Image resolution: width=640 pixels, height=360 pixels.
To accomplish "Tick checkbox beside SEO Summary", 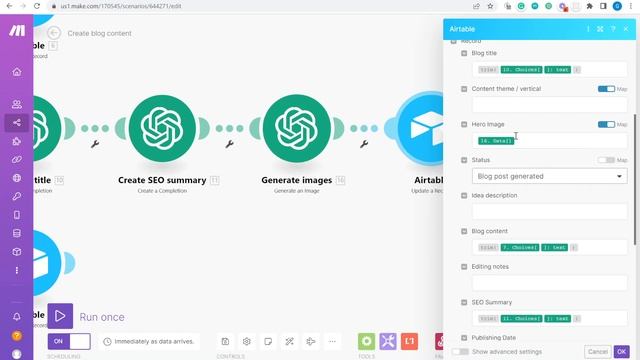I will tap(464, 302).
